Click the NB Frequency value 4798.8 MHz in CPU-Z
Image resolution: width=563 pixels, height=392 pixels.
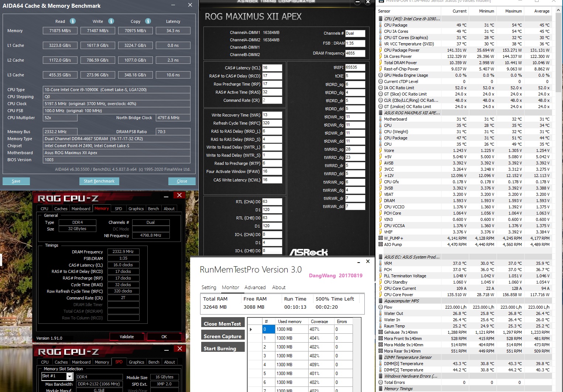click(151, 235)
